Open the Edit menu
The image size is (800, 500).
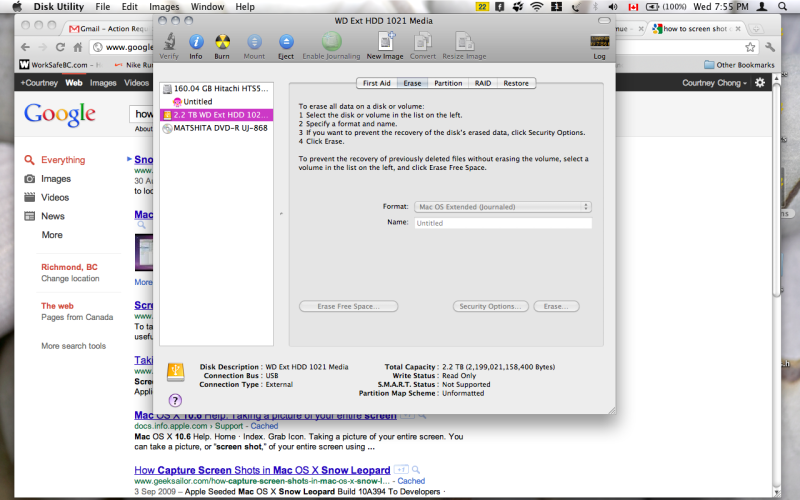pos(129,7)
